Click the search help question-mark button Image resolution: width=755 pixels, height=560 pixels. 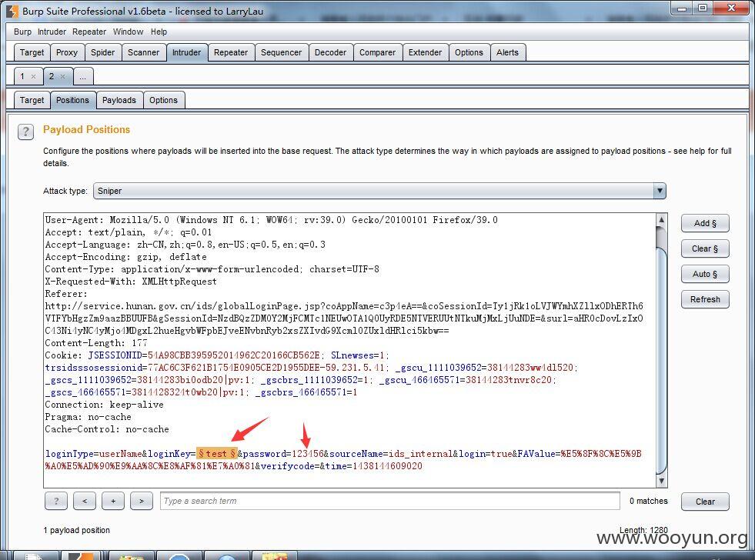[56, 502]
